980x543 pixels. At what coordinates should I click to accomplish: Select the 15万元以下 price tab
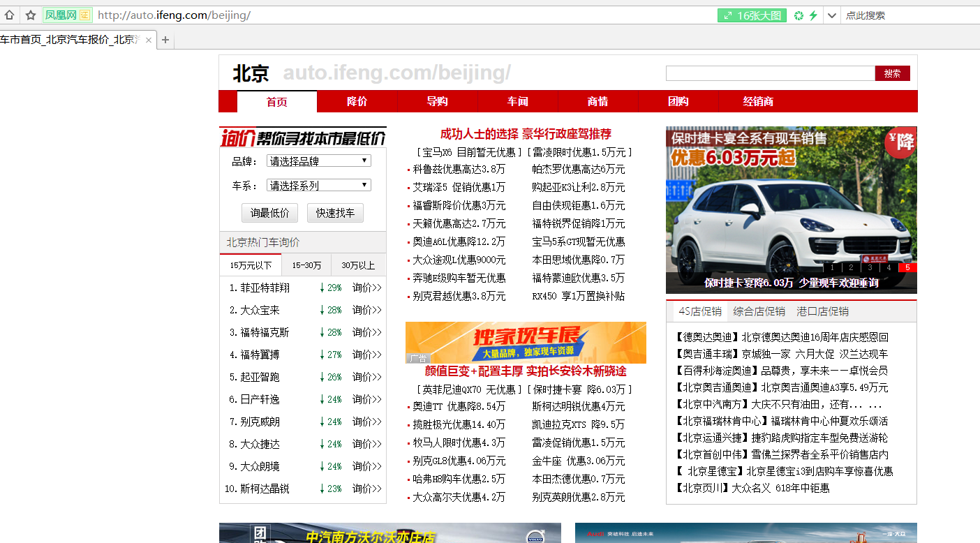(x=251, y=265)
